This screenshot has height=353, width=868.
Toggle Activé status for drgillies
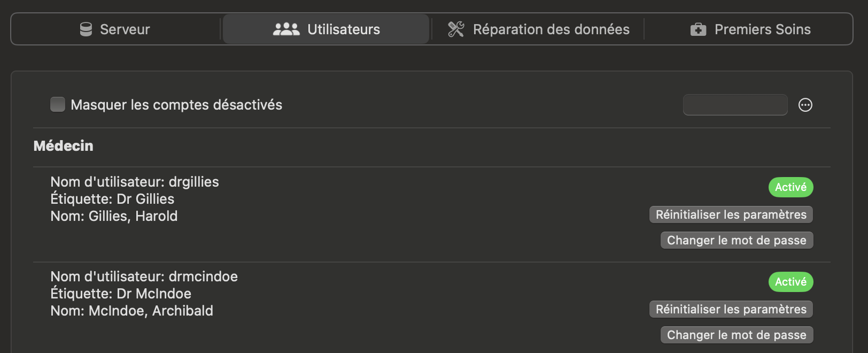791,187
